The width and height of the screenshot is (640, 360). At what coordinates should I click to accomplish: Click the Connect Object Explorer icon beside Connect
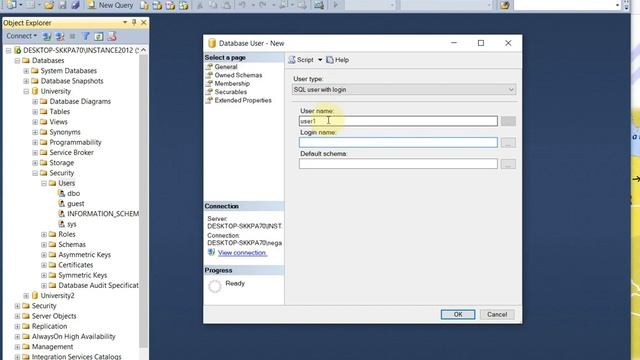coord(47,36)
